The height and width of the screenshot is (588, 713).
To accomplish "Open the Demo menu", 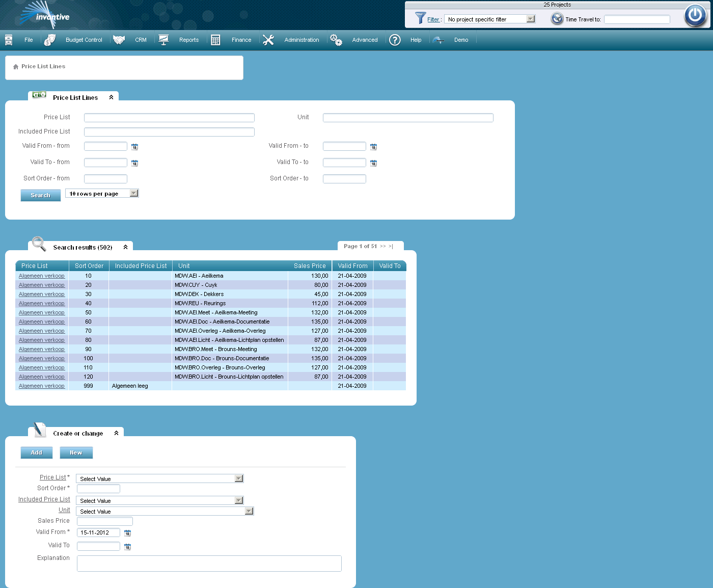I will [461, 40].
